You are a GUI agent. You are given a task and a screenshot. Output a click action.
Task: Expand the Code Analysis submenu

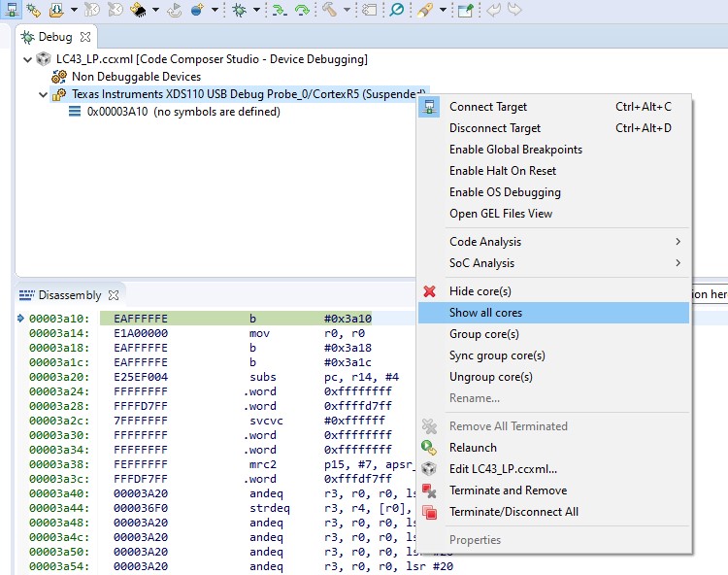click(553, 242)
